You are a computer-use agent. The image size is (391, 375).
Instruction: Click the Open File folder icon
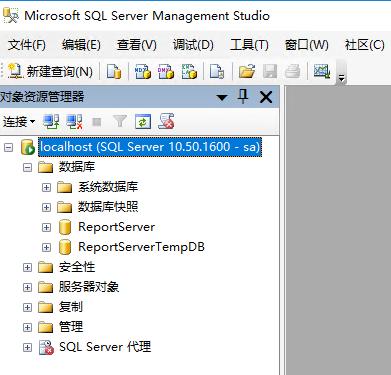tap(247, 71)
